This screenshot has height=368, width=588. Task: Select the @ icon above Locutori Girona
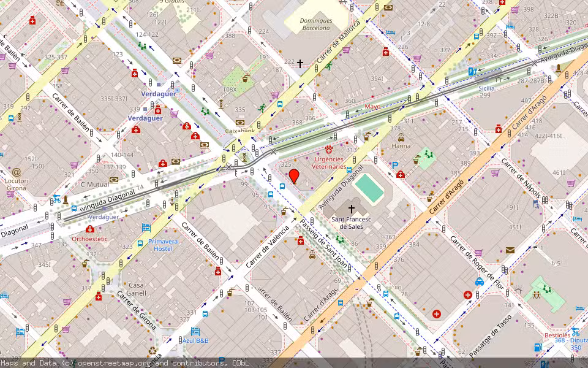(16, 172)
